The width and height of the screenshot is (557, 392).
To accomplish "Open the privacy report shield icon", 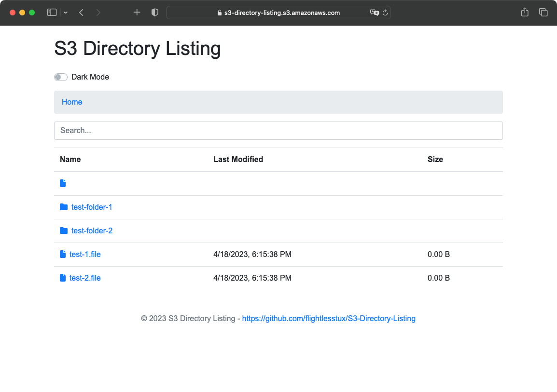I will (155, 13).
